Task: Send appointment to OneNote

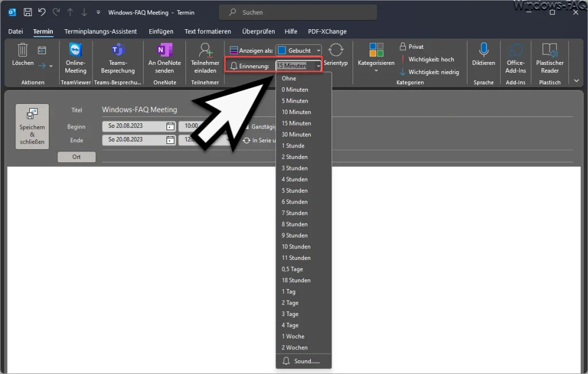Action: point(164,58)
